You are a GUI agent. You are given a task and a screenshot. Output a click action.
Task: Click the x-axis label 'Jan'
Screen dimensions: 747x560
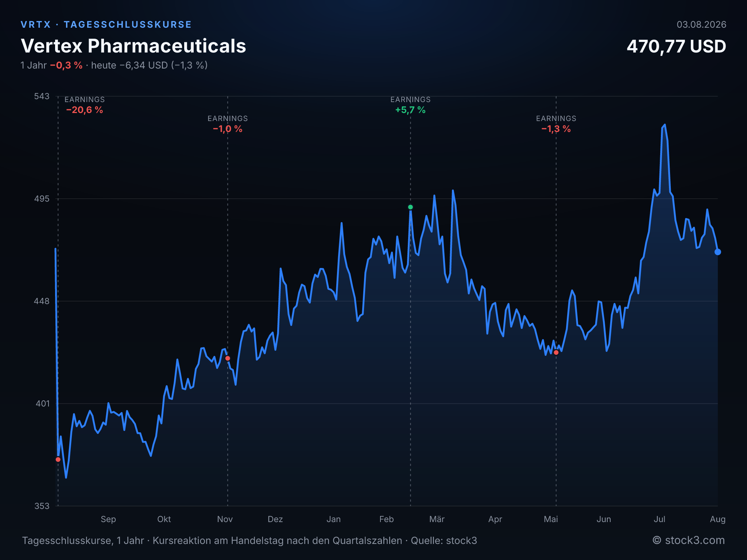334,519
